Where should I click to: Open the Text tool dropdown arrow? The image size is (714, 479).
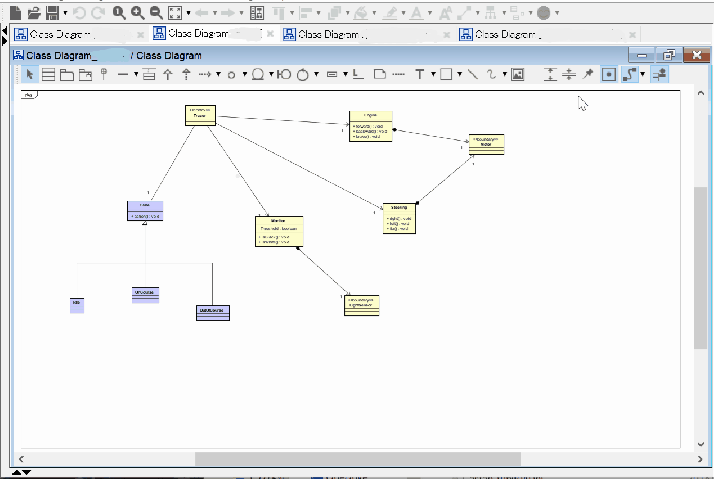[432, 74]
